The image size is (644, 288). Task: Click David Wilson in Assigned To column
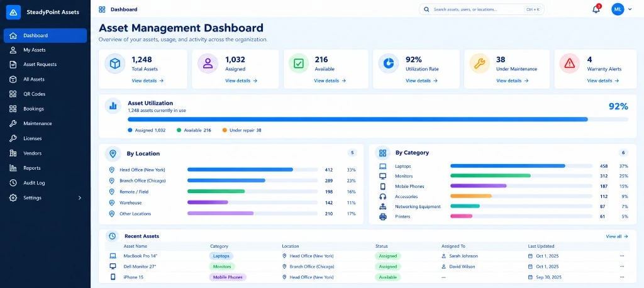point(462,267)
